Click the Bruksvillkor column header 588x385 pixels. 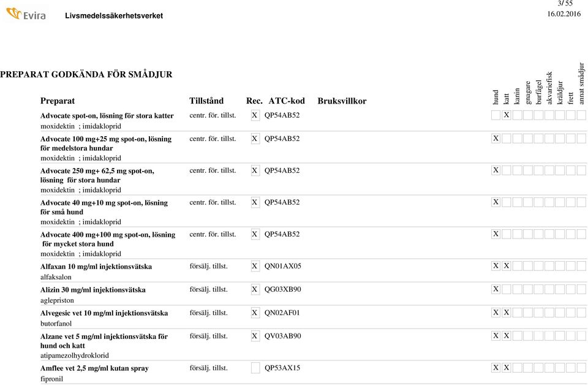pyautogui.click(x=342, y=101)
